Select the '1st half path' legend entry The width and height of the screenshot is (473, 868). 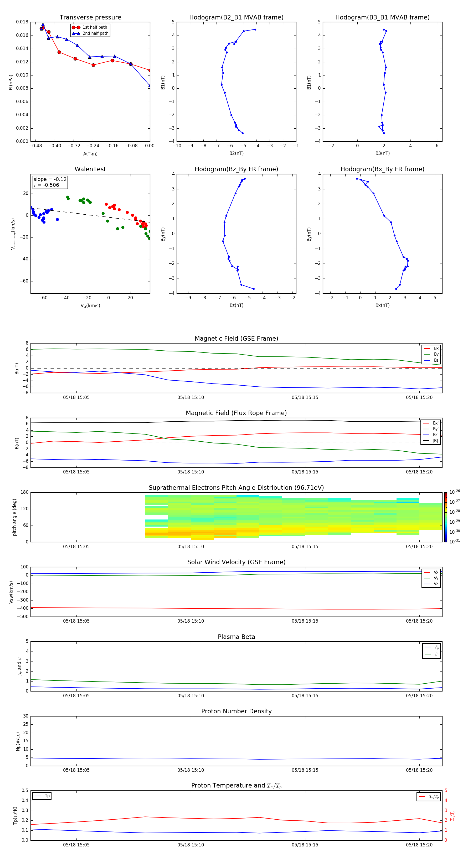point(90,27)
